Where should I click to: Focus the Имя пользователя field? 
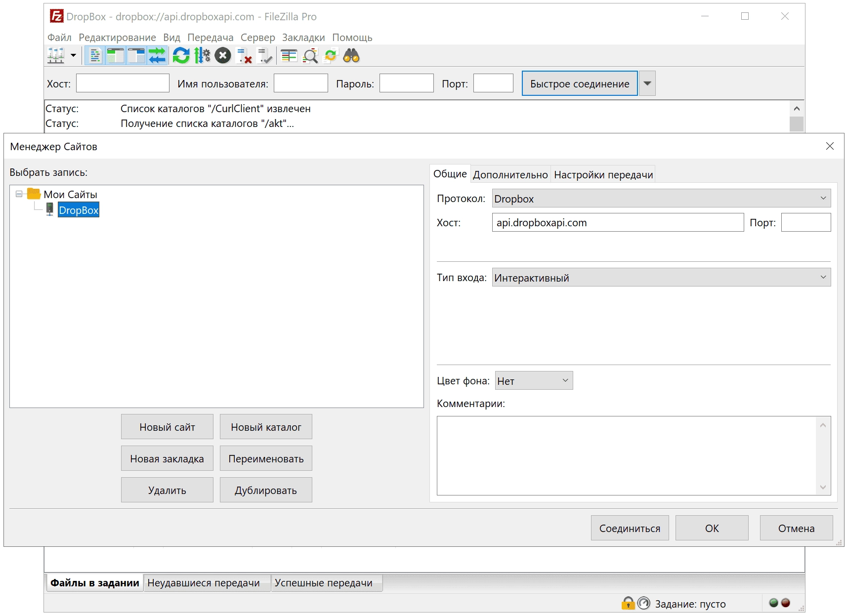301,83
